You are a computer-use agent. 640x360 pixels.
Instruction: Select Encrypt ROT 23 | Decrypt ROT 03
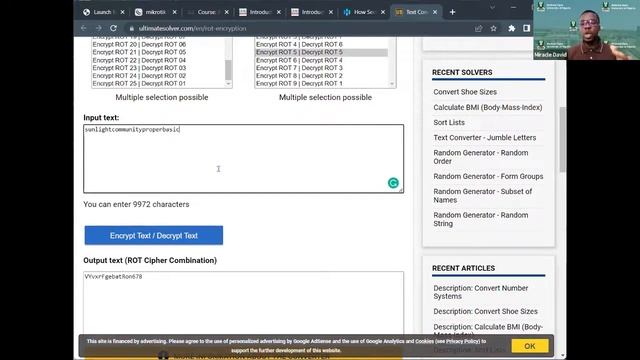[x=139, y=68]
